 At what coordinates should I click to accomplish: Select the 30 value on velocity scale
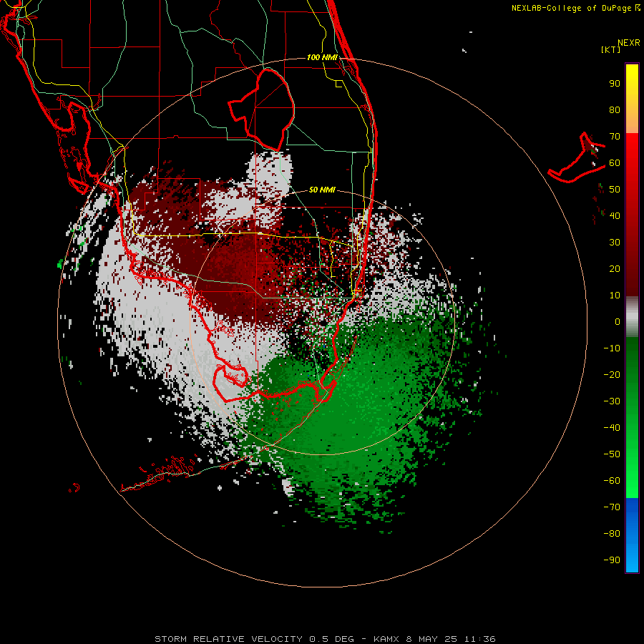(615, 243)
